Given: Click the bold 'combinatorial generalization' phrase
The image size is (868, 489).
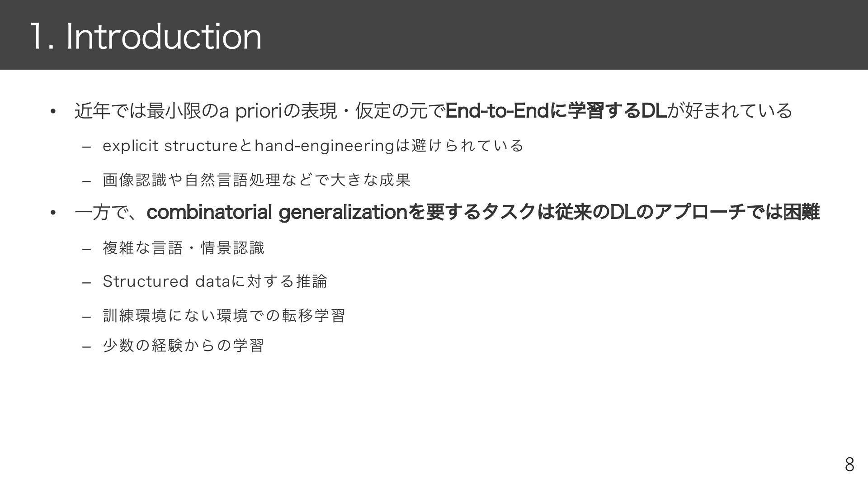Looking at the screenshot, I should click(x=277, y=212).
